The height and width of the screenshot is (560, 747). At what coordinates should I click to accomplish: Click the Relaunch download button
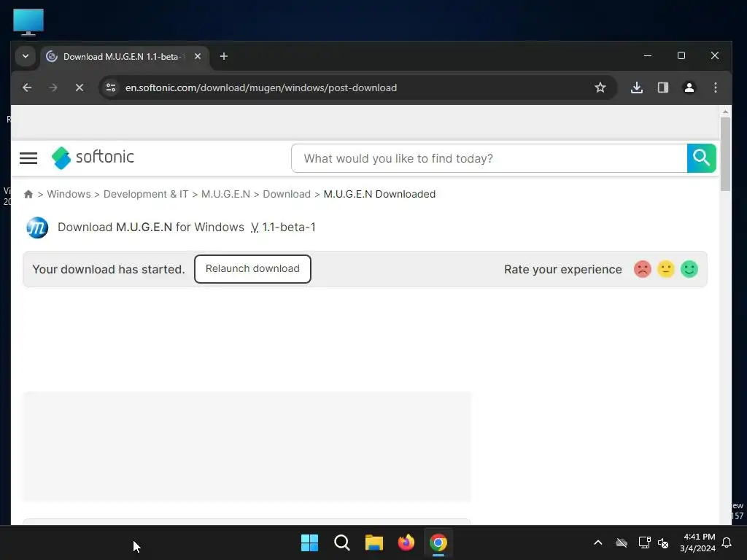pyautogui.click(x=252, y=269)
